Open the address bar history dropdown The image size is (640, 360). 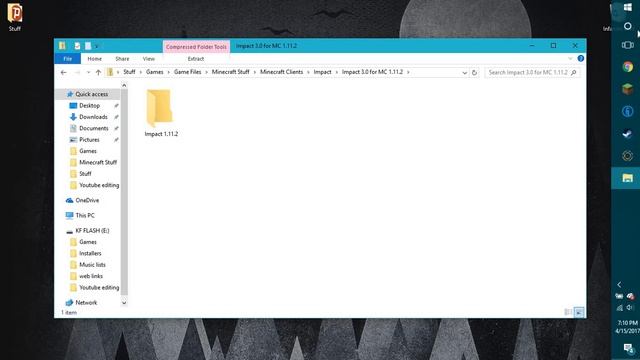(x=464, y=73)
